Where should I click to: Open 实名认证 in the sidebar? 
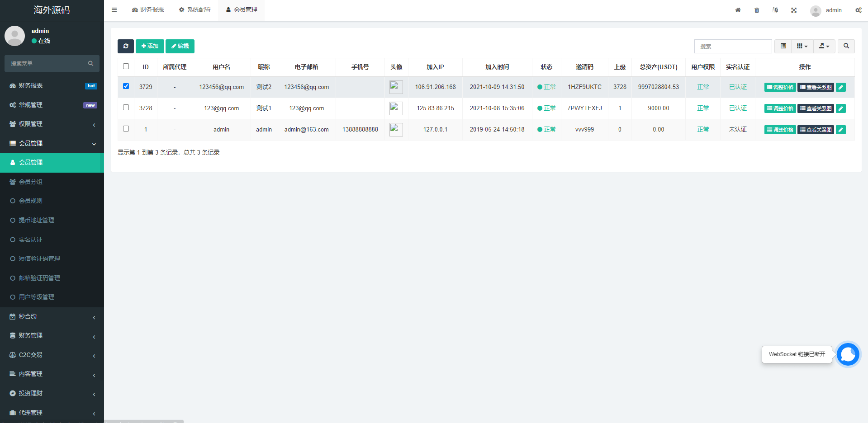[31, 240]
